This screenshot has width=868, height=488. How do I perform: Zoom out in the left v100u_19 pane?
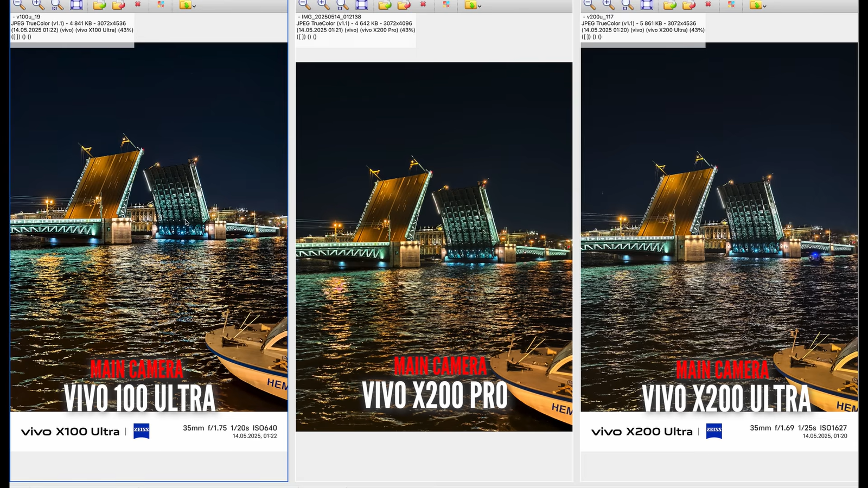19,4
